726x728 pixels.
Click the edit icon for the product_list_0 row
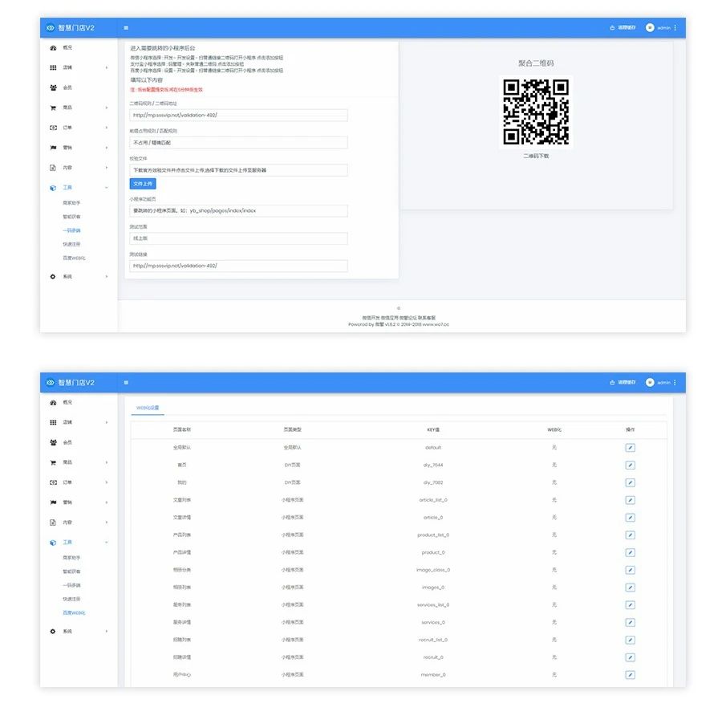click(630, 535)
